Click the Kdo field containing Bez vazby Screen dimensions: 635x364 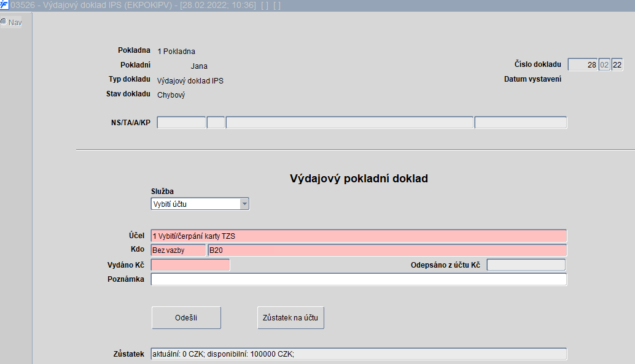(178, 250)
